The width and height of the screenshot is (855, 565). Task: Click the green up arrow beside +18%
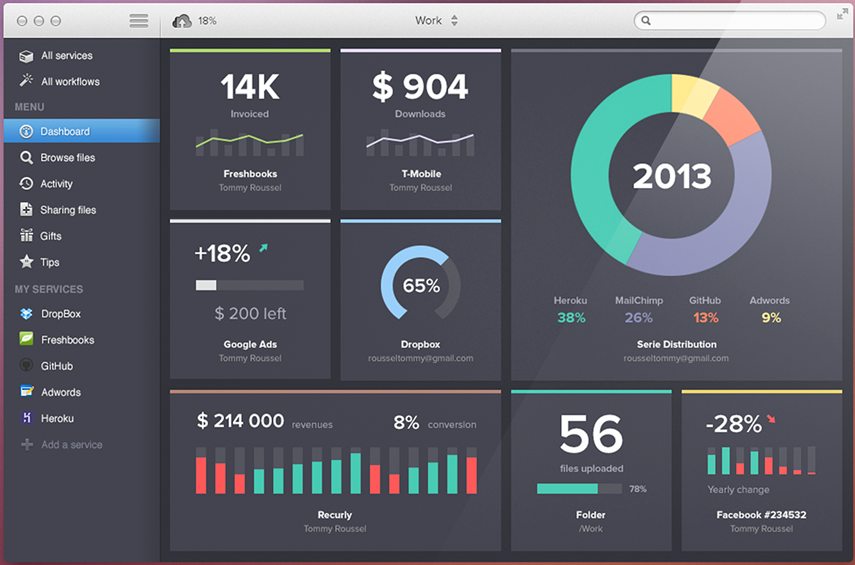point(263,248)
